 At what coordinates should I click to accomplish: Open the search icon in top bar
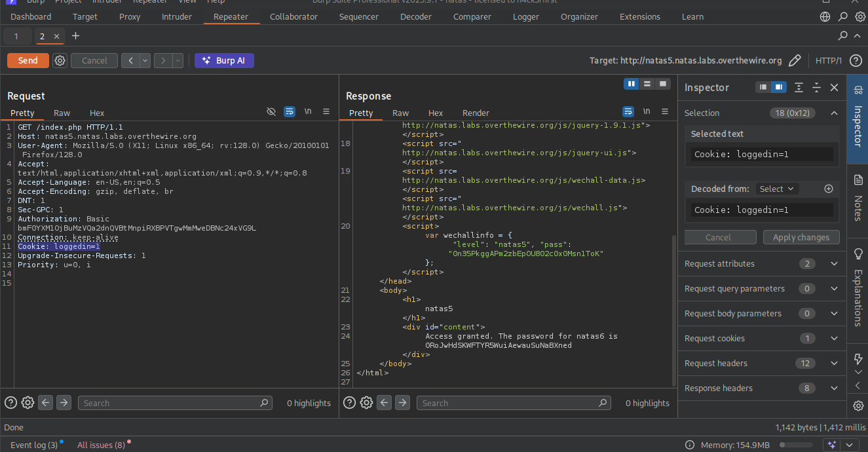[843, 17]
